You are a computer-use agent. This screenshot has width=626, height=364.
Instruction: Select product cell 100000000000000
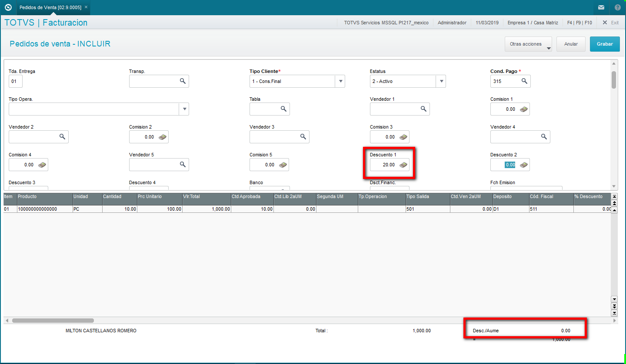click(x=45, y=209)
